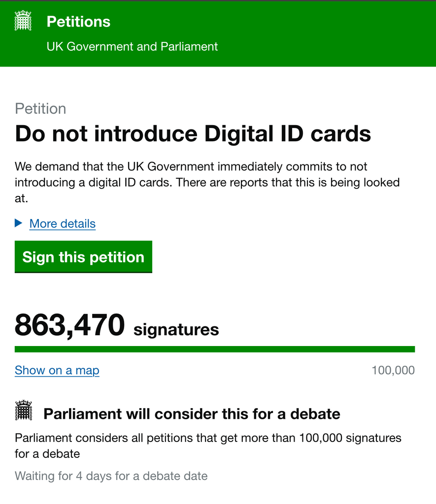Expand the More details disclosure triangle

point(19,223)
